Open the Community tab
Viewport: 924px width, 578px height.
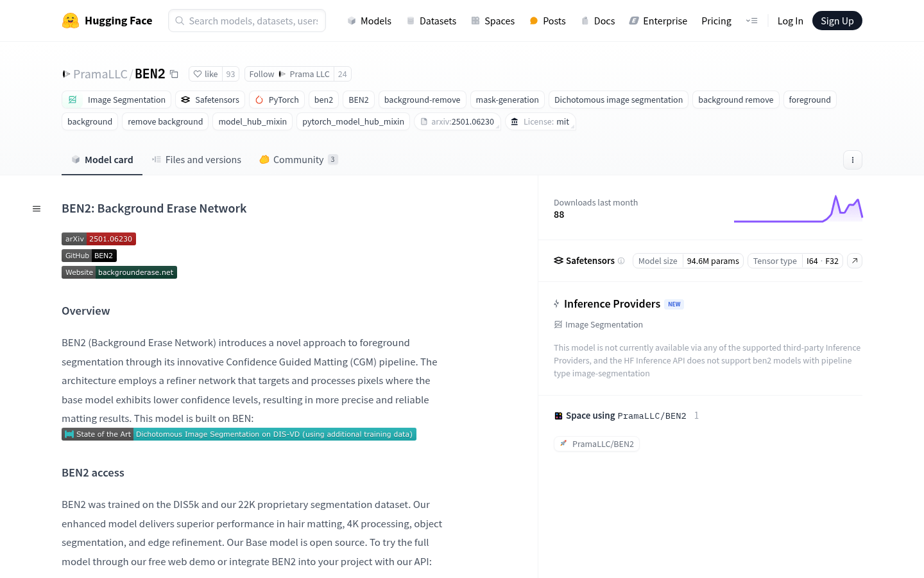point(298,159)
